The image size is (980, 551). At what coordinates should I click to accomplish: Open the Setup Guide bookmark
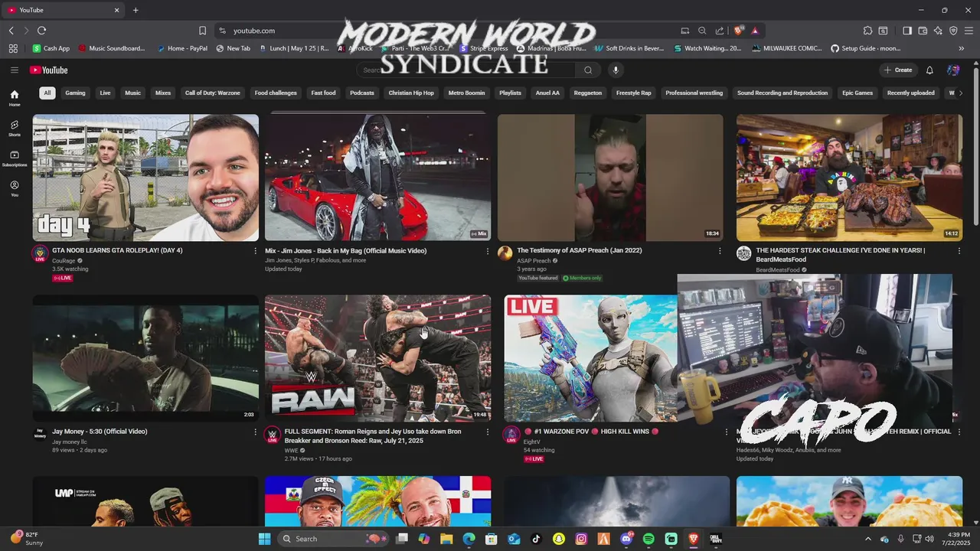tap(865, 48)
